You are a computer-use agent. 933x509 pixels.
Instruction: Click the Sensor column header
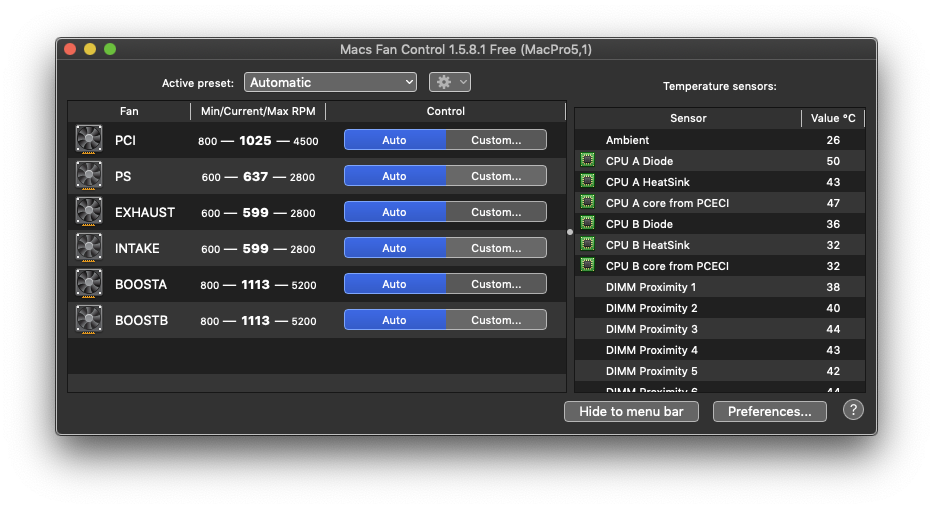tap(688, 118)
